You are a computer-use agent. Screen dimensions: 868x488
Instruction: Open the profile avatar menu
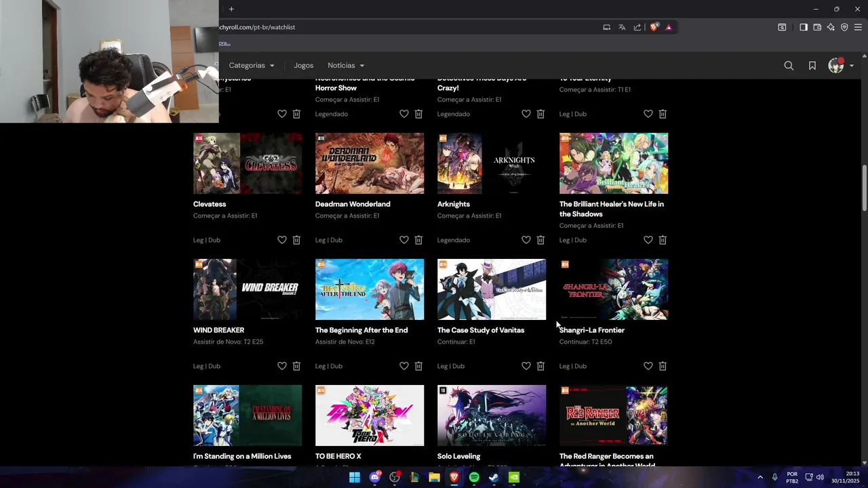click(x=840, y=66)
